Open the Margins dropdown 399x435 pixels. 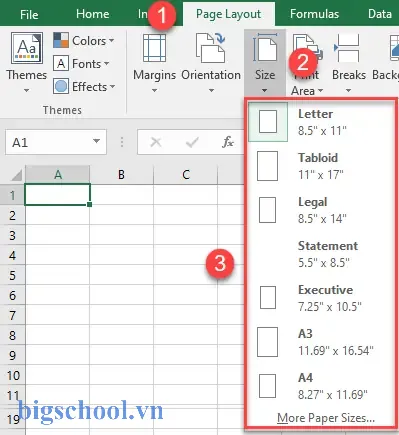(x=154, y=62)
